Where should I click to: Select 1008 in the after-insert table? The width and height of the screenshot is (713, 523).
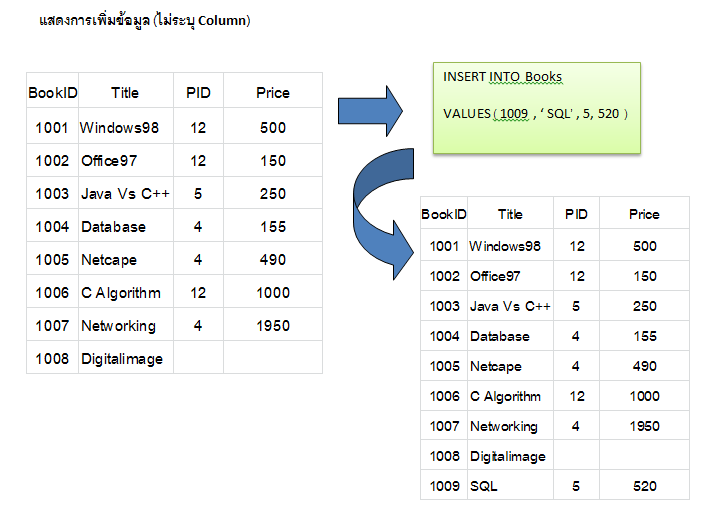click(x=444, y=456)
